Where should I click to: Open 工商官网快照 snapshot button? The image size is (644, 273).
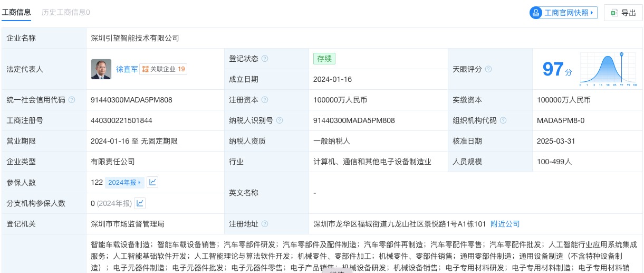(563, 13)
